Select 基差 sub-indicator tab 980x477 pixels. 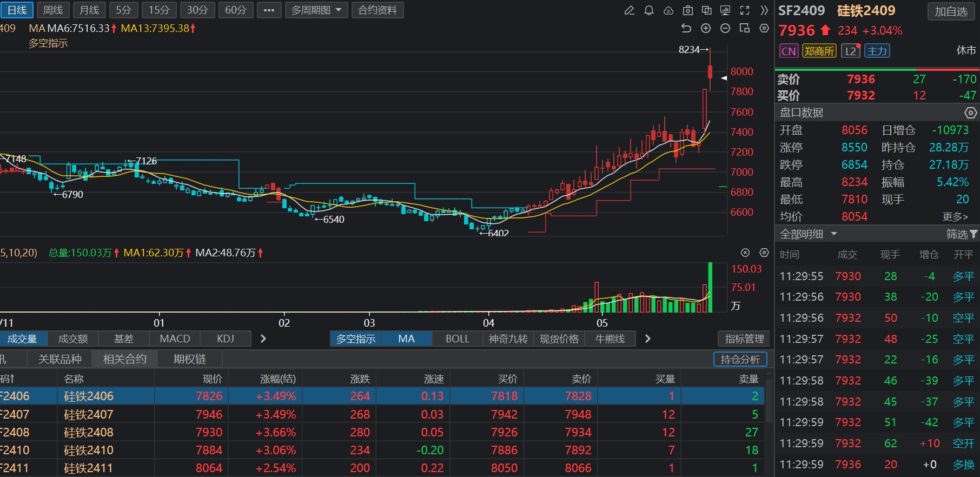124,339
